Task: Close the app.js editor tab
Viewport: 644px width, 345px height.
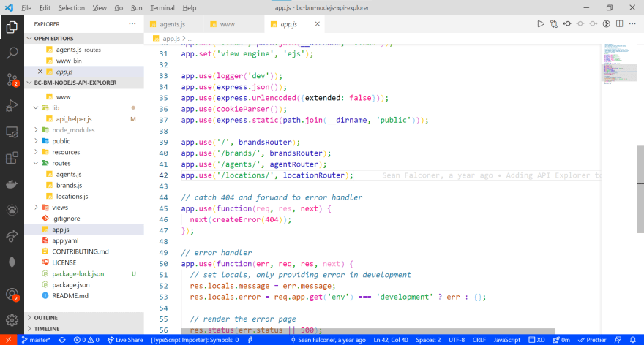Action: 317,24
